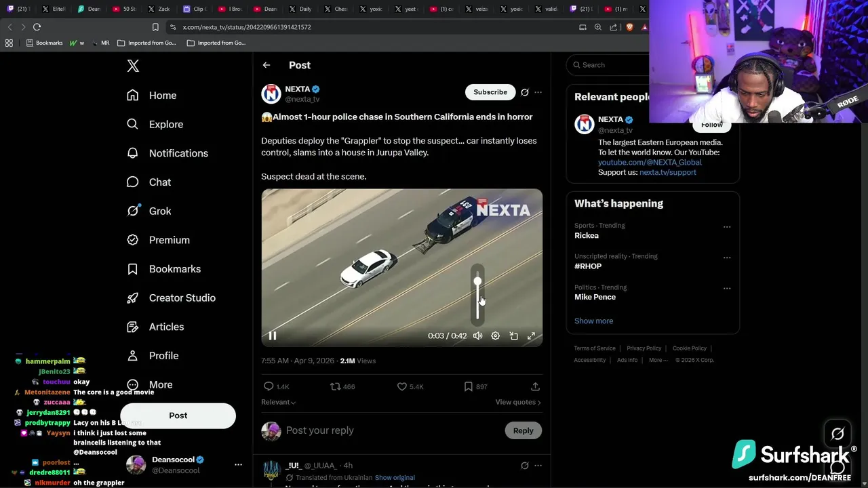This screenshot has width=868, height=488.
Task: Open options for the Rickea trend
Action: (727, 226)
